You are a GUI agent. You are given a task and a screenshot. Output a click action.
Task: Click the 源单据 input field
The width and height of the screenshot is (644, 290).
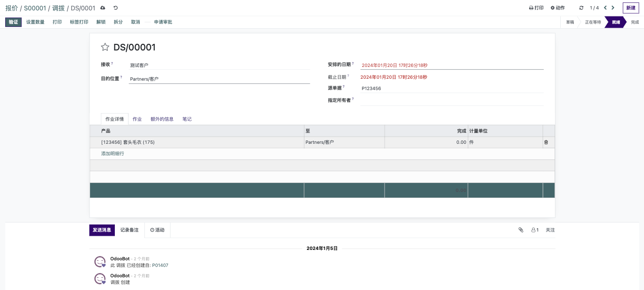(x=451, y=88)
